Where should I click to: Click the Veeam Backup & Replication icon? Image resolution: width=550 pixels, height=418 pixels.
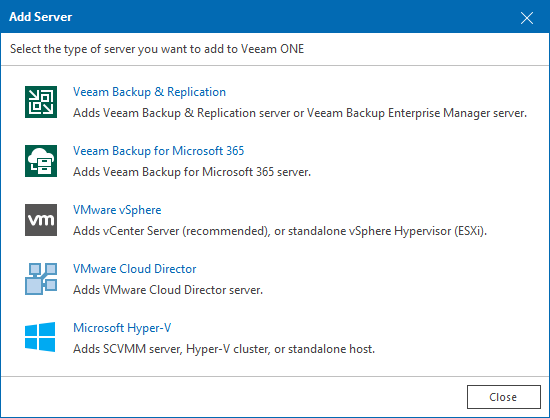coord(41,102)
